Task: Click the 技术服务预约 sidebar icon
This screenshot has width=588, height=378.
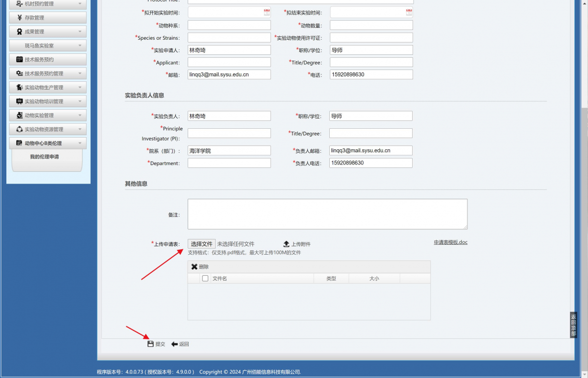Action: click(20, 60)
